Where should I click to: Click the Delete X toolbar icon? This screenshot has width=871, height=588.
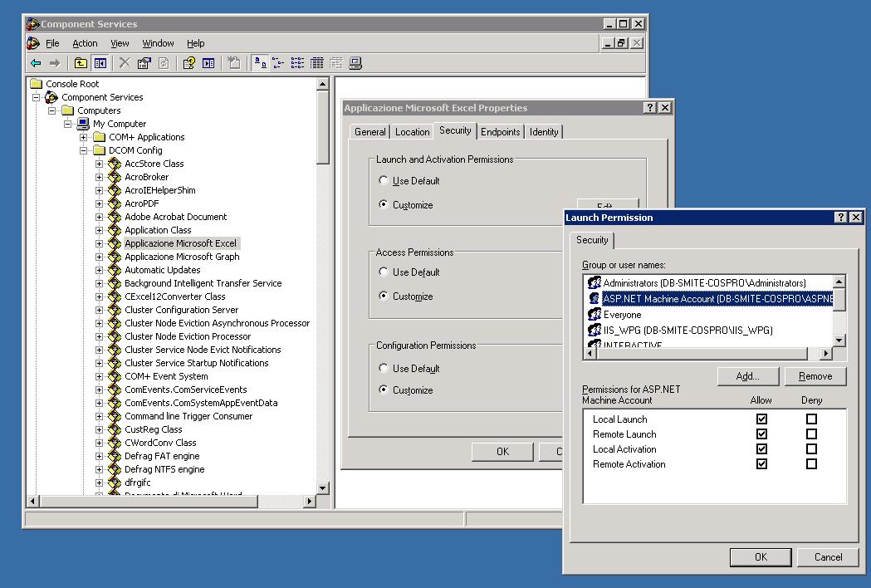coord(125,63)
